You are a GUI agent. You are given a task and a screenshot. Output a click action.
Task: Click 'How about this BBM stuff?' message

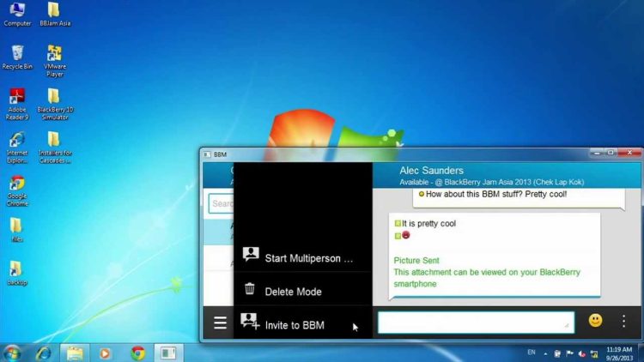click(x=496, y=194)
